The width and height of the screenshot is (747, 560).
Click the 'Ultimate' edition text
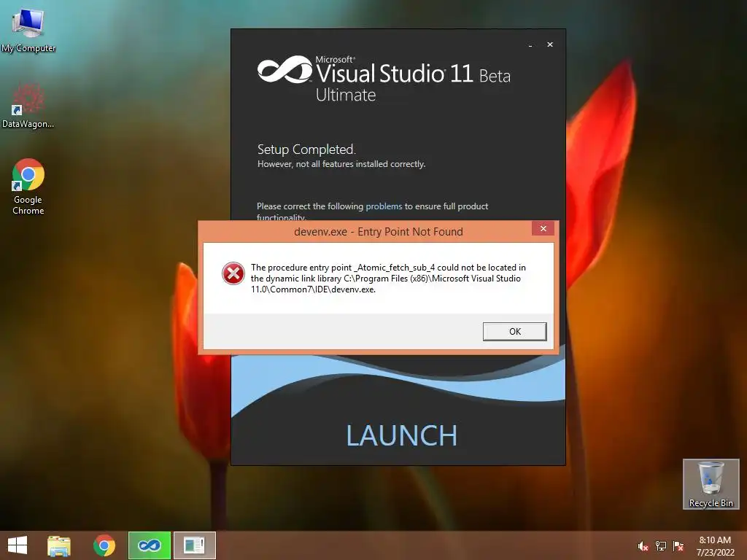pyautogui.click(x=346, y=96)
